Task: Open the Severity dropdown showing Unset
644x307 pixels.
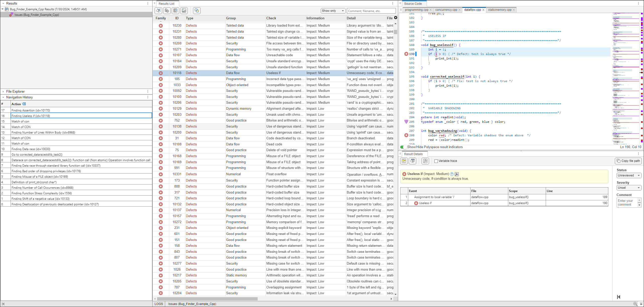Action: tap(629, 188)
